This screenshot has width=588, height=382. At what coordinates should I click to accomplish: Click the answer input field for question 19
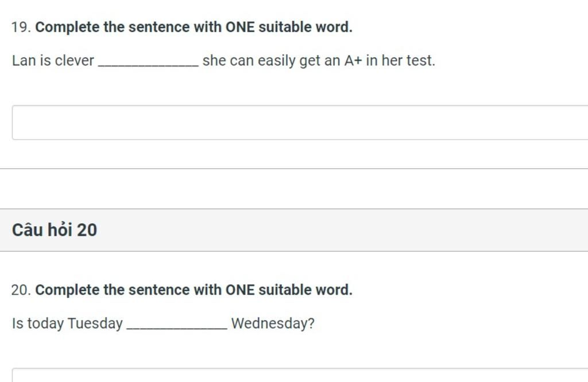tap(287, 122)
